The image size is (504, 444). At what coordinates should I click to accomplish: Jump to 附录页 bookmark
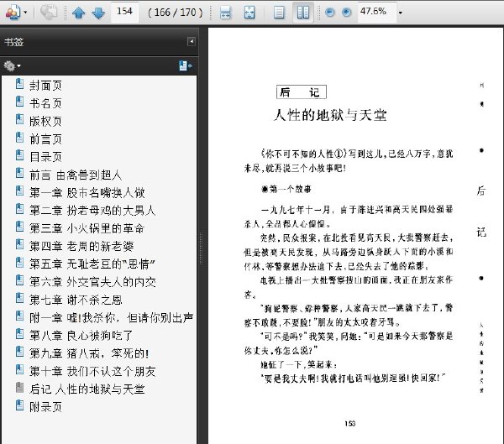(x=45, y=407)
